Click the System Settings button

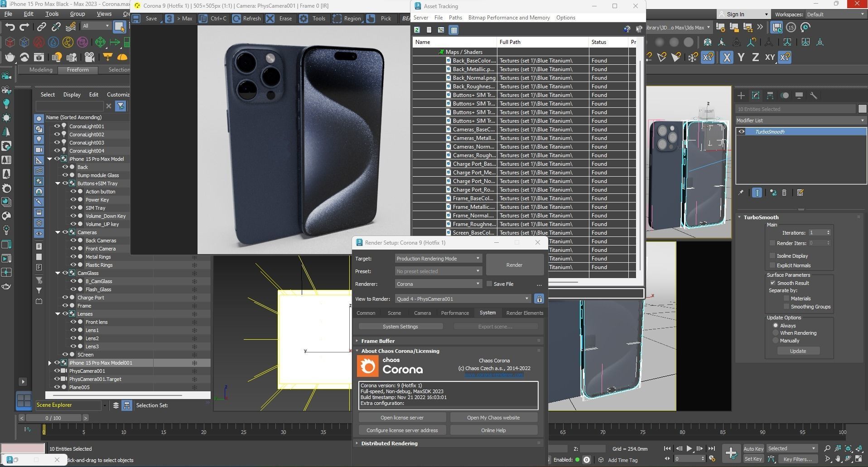point(400,327)
